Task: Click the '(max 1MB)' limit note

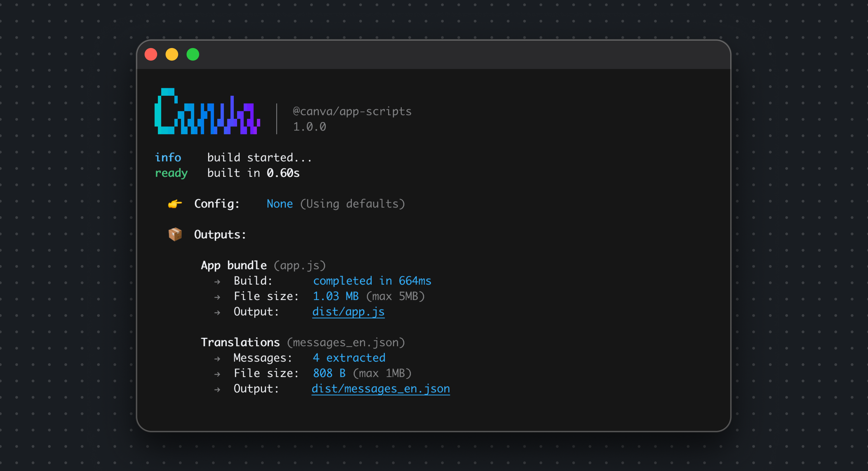Action: 382,373
